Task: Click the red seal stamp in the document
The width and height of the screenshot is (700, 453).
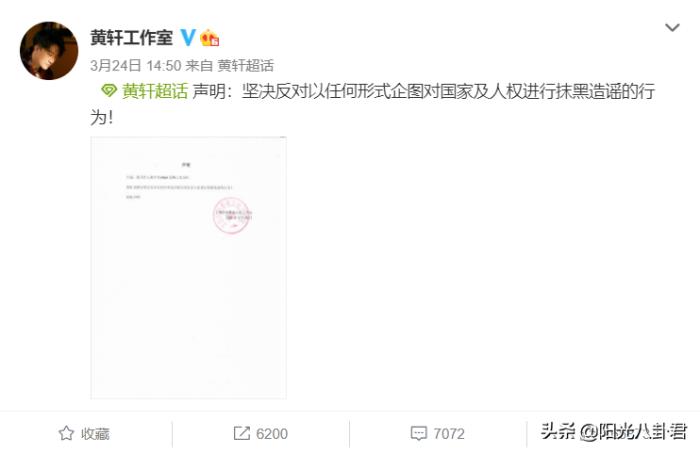Action: coord(232,216)
